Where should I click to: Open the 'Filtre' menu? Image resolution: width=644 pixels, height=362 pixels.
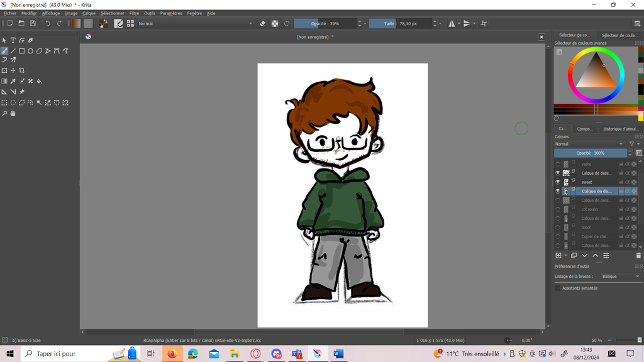[134, 13]
